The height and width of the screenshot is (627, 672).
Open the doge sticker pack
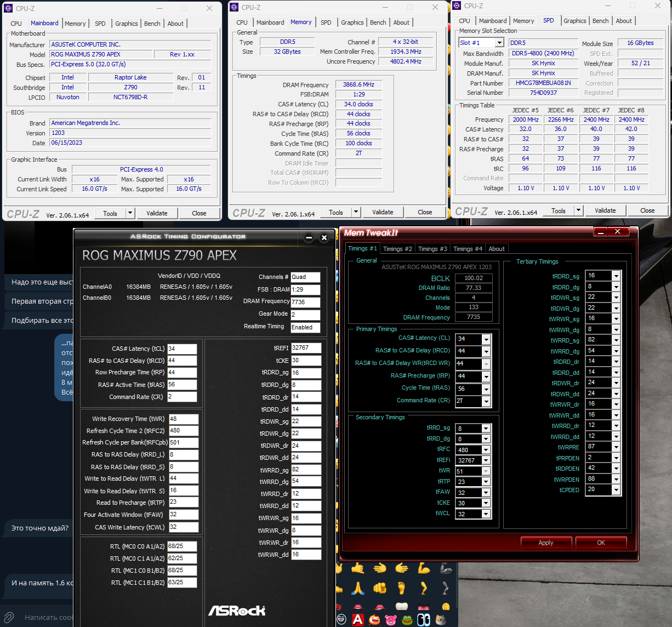coord(441,620)
